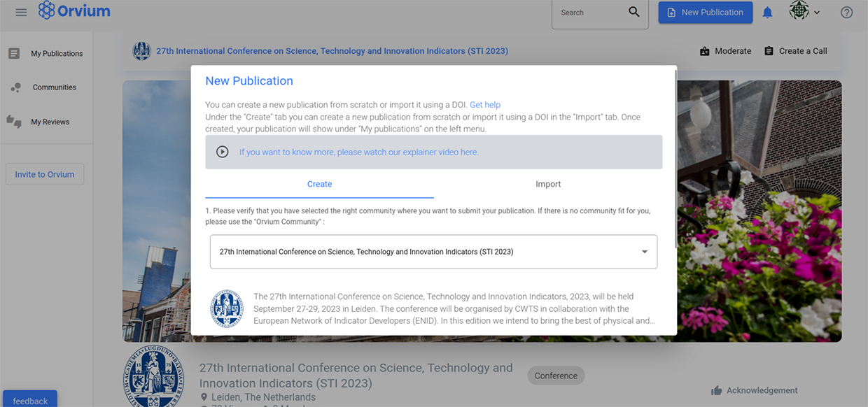The width and height of the screenshot is (868, 407).
Task: Click Invite to Orvium button
Action: (x=45, y=174)
